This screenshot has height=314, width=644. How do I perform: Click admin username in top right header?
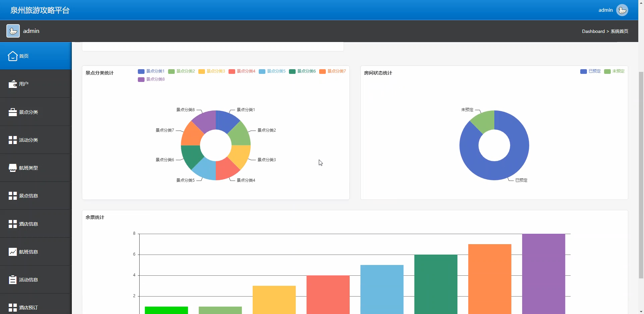(605, 10)
